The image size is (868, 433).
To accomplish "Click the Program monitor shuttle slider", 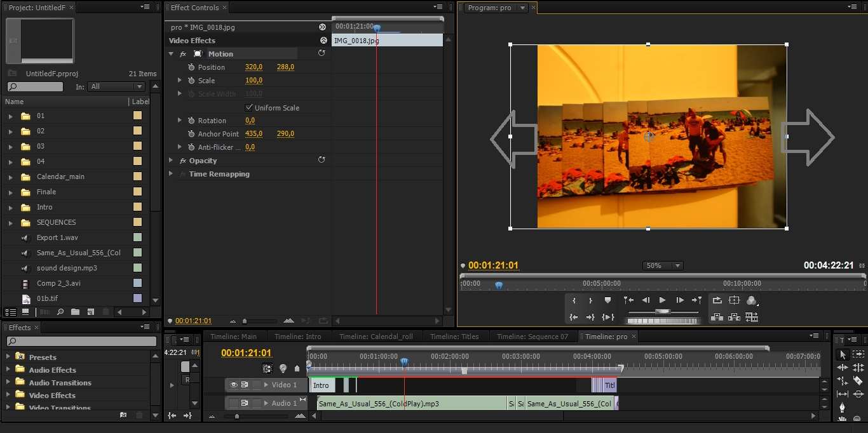I will 663,312.
